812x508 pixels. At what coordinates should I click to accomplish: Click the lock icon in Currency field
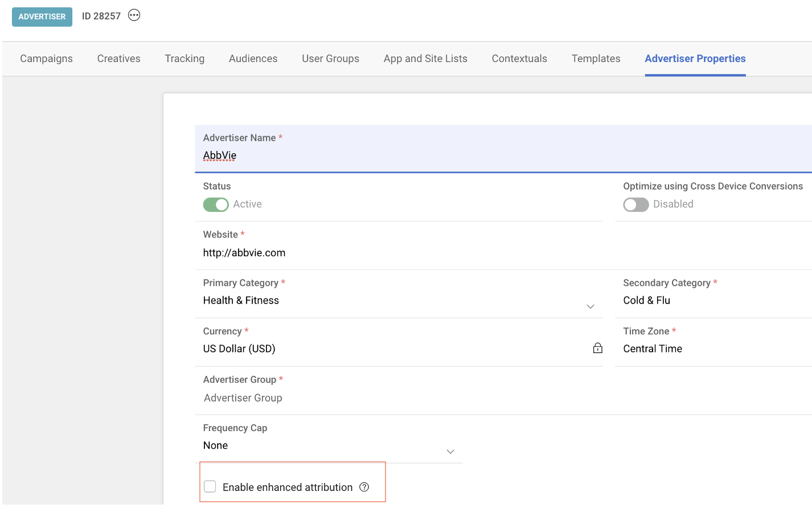click(x=597, y=348)
